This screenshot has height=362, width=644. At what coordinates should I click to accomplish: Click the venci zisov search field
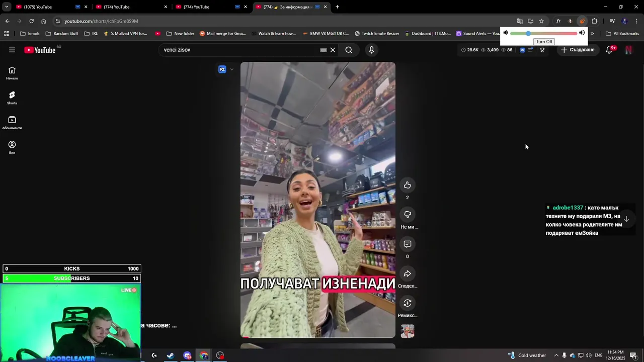coord(239,50)
